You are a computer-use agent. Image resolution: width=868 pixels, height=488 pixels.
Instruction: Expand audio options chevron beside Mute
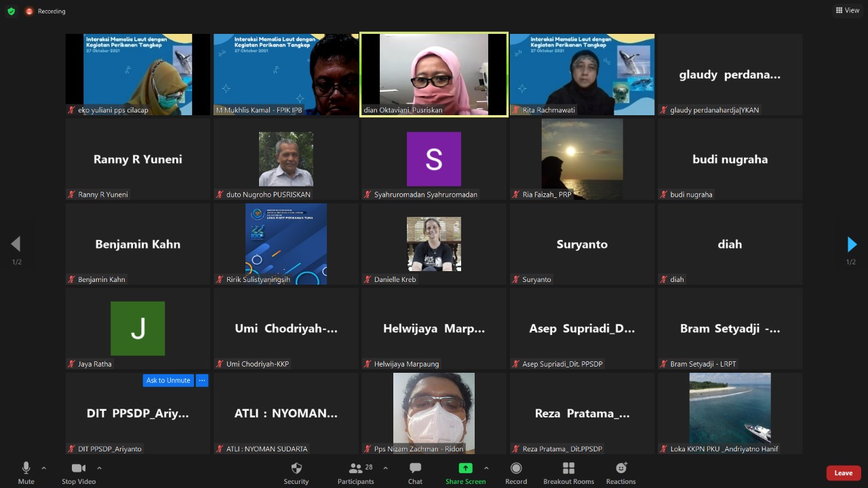pyautogui.click(x=44, y=468)
